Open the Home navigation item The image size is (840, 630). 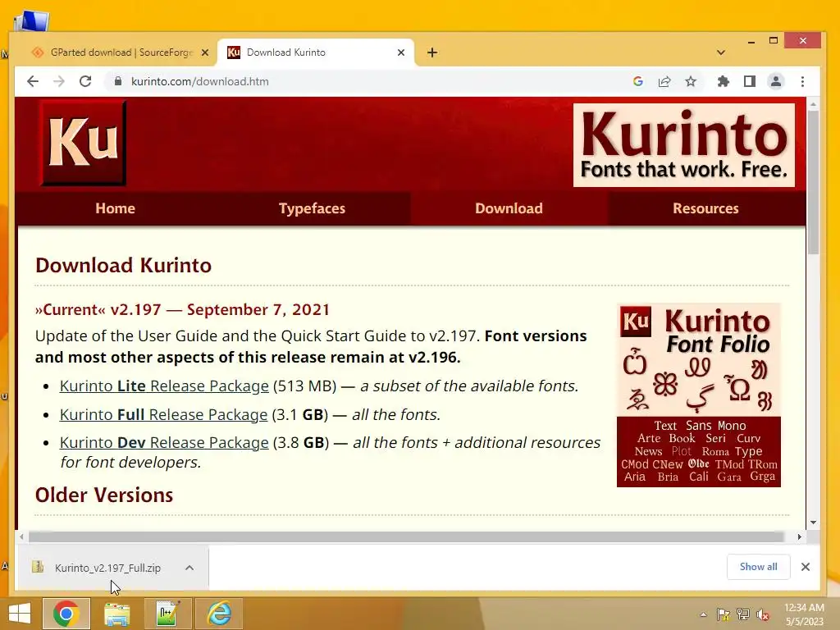click(x=115, y=208)
